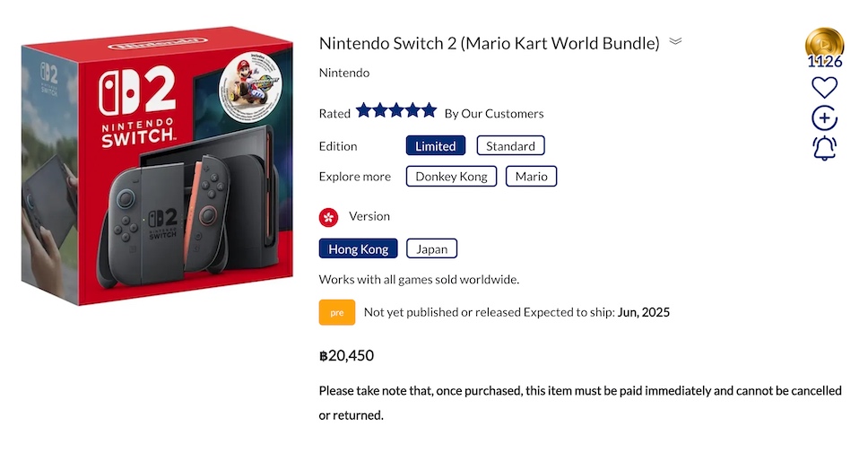Choose the Japan version
The width and height of the screenshot is (868, 452).
(431, 248)
